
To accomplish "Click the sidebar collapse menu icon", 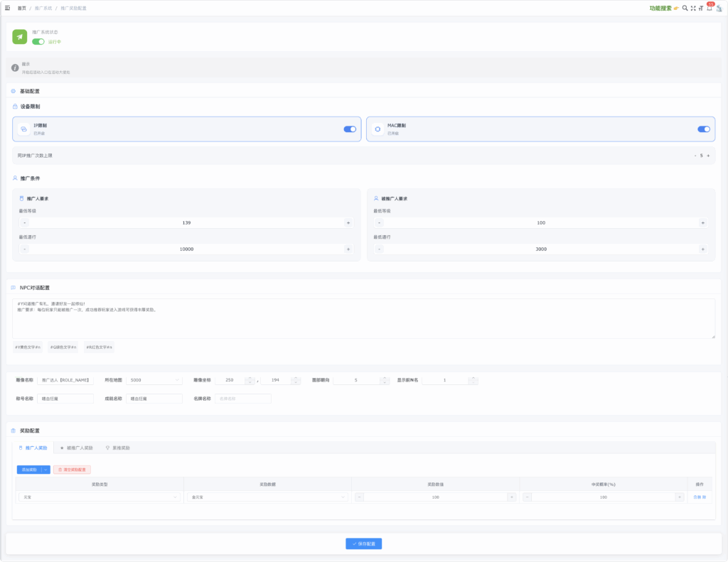I will [x=8, y=8].
